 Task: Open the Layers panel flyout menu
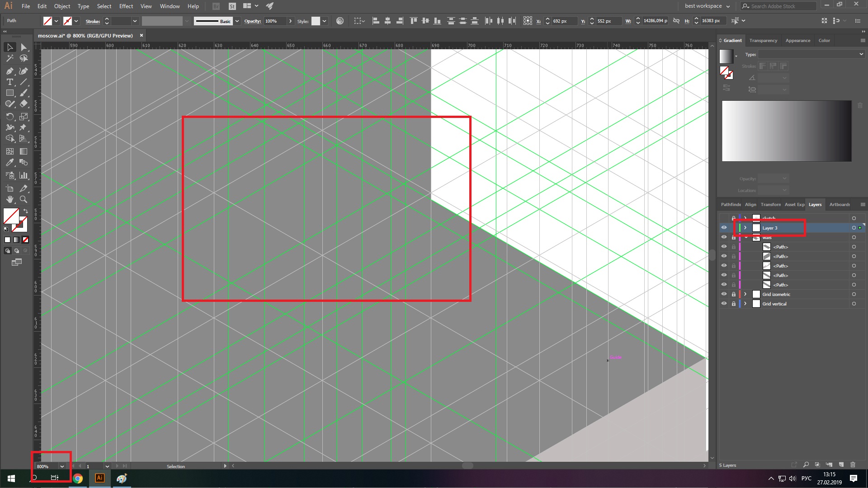click(863, 205)
